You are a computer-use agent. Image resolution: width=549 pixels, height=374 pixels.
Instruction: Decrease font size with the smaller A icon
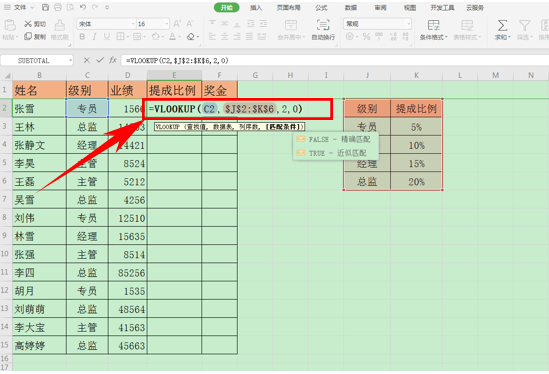(190, 24)
